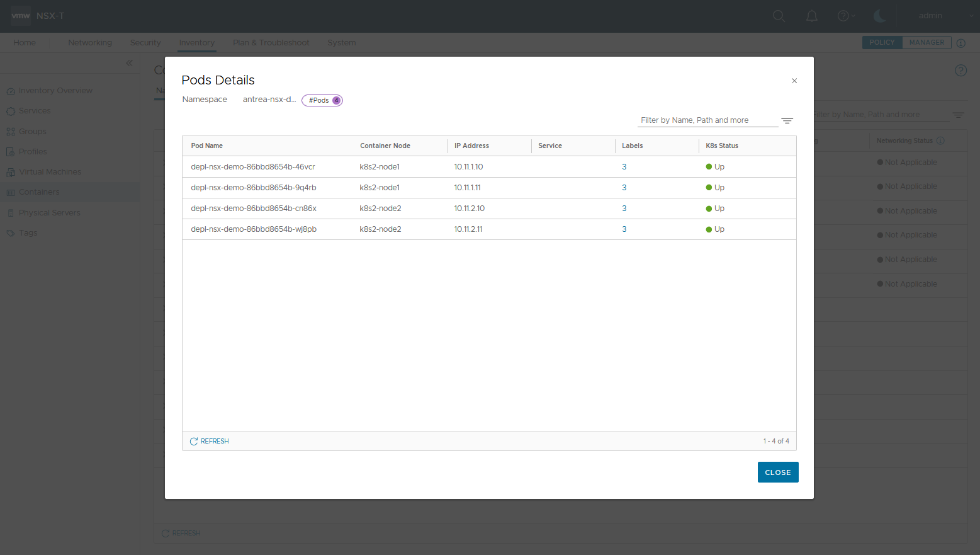Open the filter options icon in Pods Details

pos(787,120)
